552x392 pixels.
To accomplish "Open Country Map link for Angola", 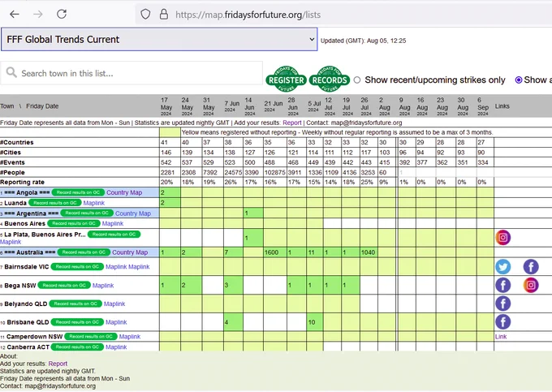I will [124, 192].
